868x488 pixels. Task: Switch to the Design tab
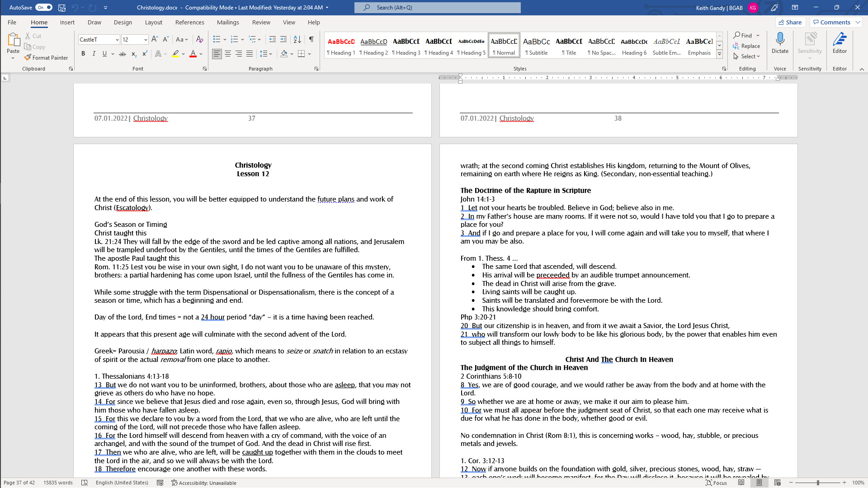click(123, 22)
